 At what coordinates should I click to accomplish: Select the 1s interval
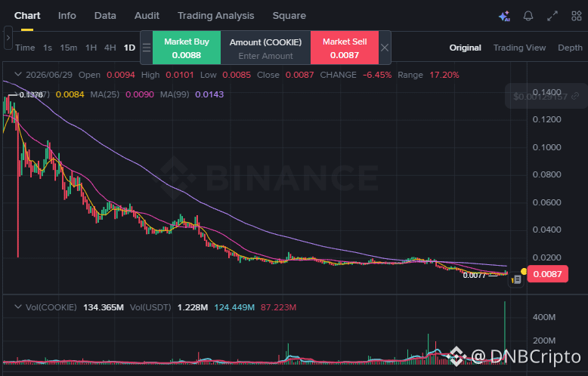tap(48, 48)
